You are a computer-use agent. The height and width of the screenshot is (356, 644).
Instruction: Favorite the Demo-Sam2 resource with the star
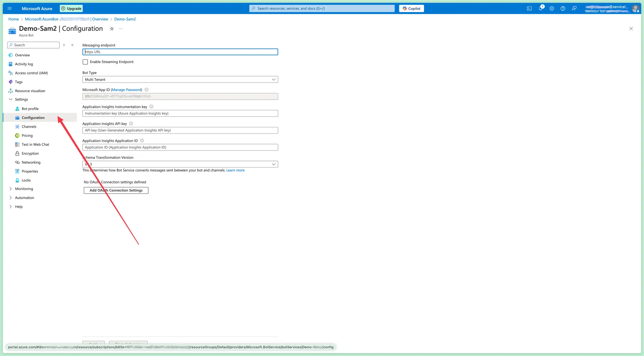click(112, 29)
